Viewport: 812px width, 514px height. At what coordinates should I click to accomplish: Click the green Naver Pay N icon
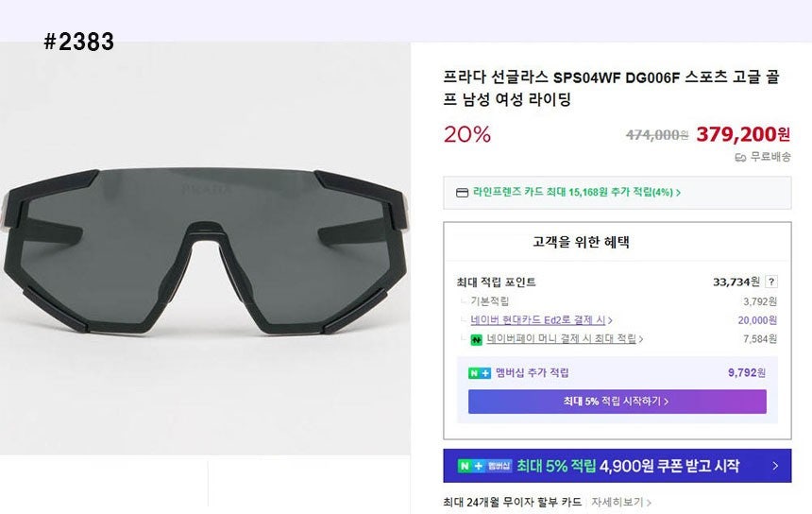click(x=478, y=339)
